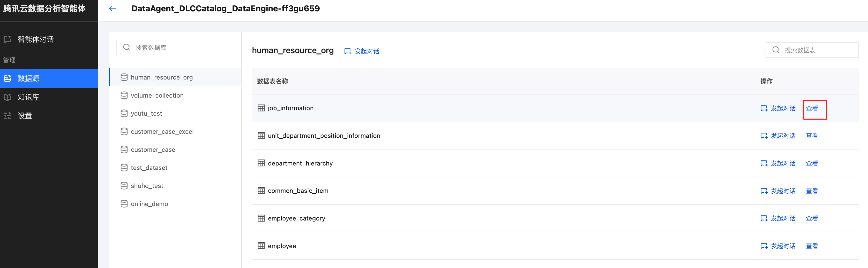The image size is (868, 268).
Task: Click table icon beside employee_category
Action: [261, 218]
